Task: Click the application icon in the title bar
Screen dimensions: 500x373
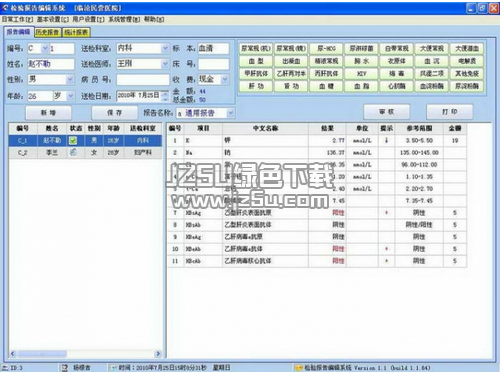Action: pos(5,7)
